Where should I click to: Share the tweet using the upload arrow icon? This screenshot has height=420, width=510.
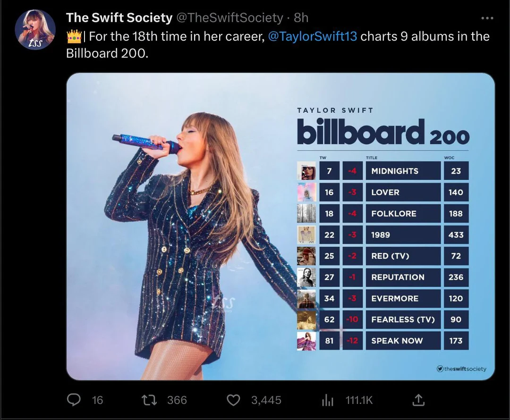click(x=418, y=400)
